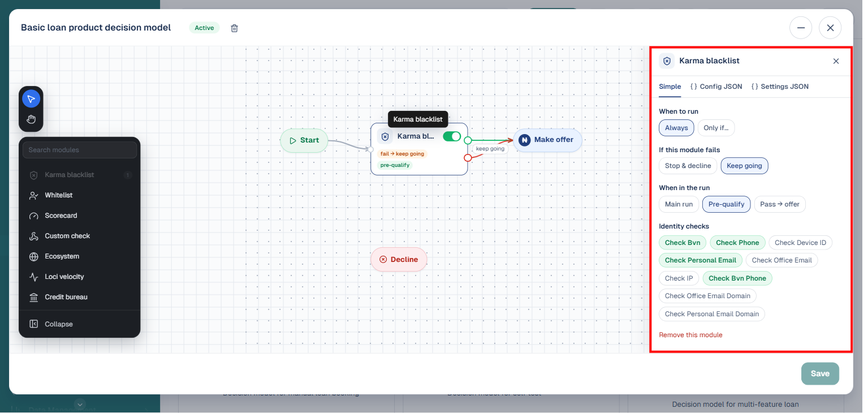The width and height of the screenshot is (868, 413).
Task: Click the Loci velocity pulse icon
Action: pyautogui.click(x=33, y=277)
